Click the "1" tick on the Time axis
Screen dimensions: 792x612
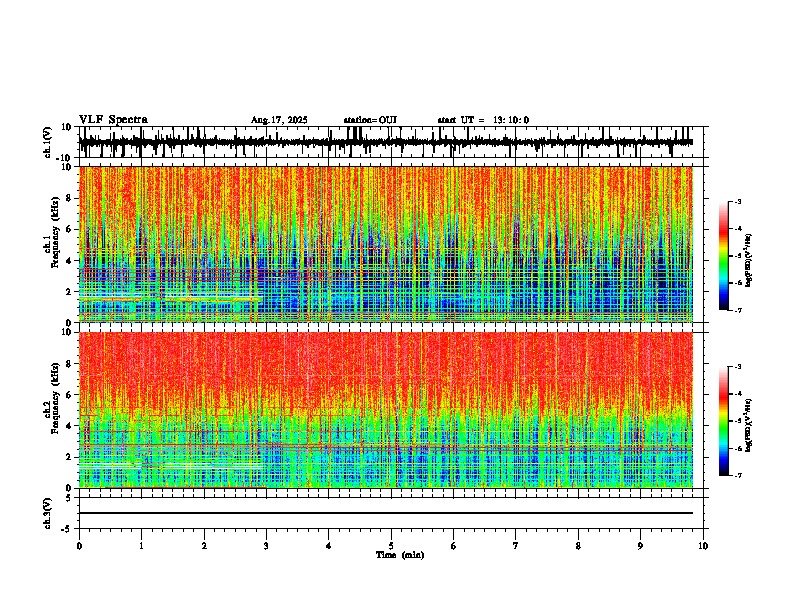coord(141,546)
